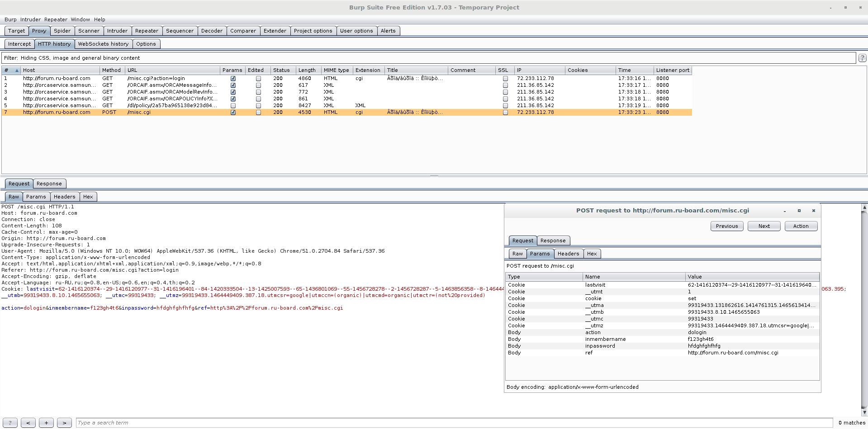The height and width of the screenshot is (429, 868).
Task: Close the POST request popup window
Action: (813, 211)
